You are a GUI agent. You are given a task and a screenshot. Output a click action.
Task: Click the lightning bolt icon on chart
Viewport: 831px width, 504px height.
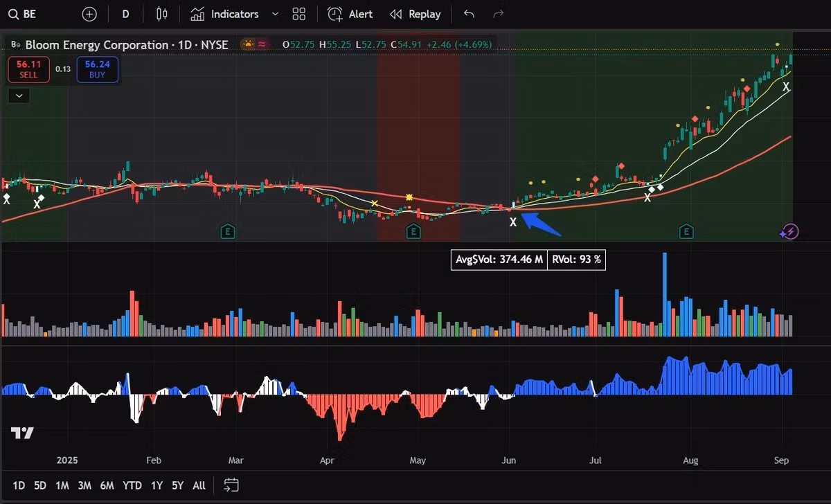click(x=790, y=231)
